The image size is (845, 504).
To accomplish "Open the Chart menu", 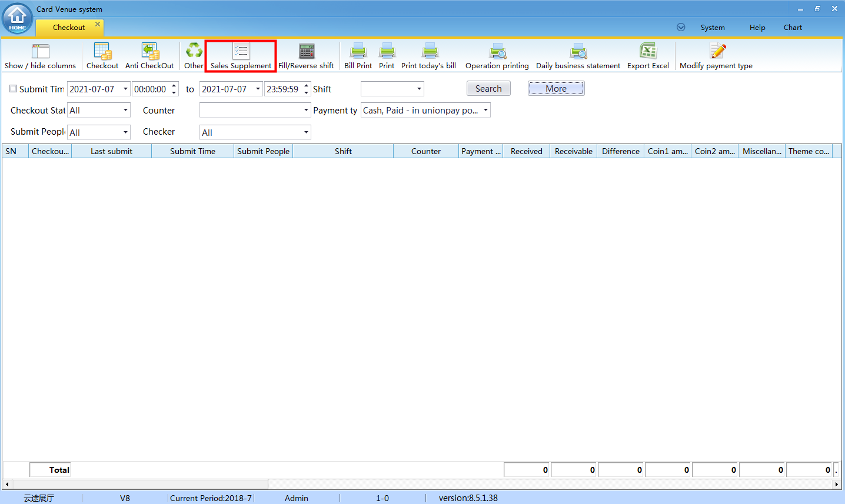I will (793, 28).
